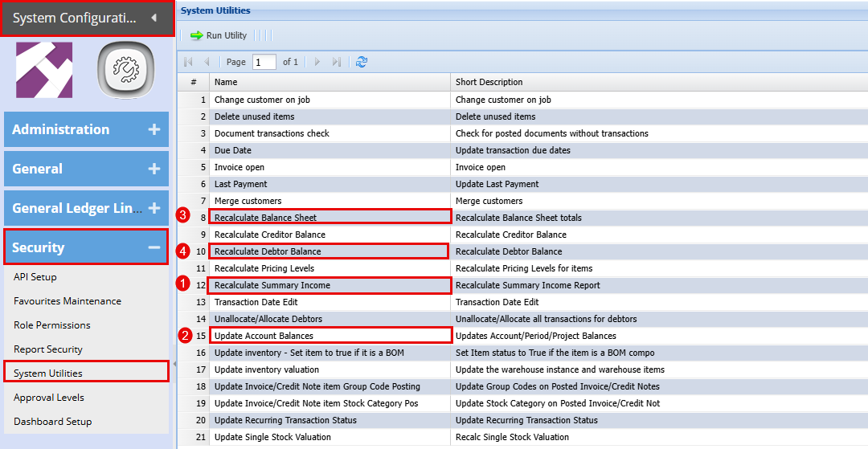
Task: Select Recalculate Summary Income utility row
Action: [x=272, y=285]
